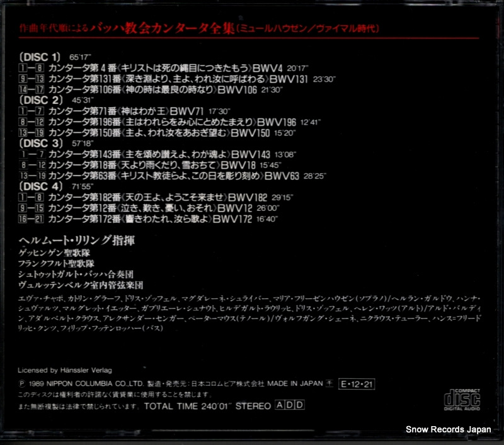This screenshot has width=504, height=445.
Task: Click the "(DISC 2)" heading
Action: [x=41, y=100]
